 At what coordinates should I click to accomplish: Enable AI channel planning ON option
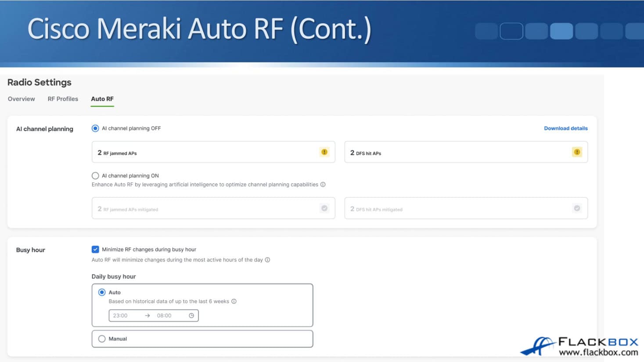[x=95, y=176]
